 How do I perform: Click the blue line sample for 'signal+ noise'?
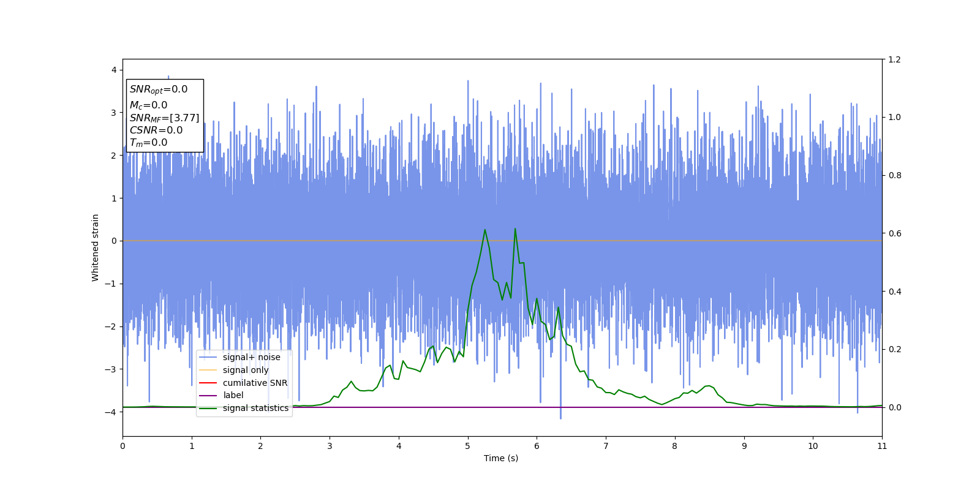click(x=208, y=357)
